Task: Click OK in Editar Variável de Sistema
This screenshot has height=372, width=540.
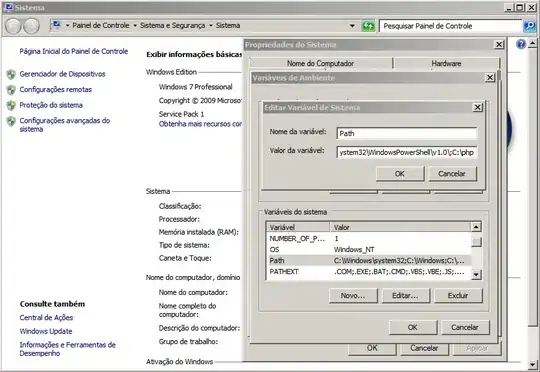Action: [x=400, y=174]
